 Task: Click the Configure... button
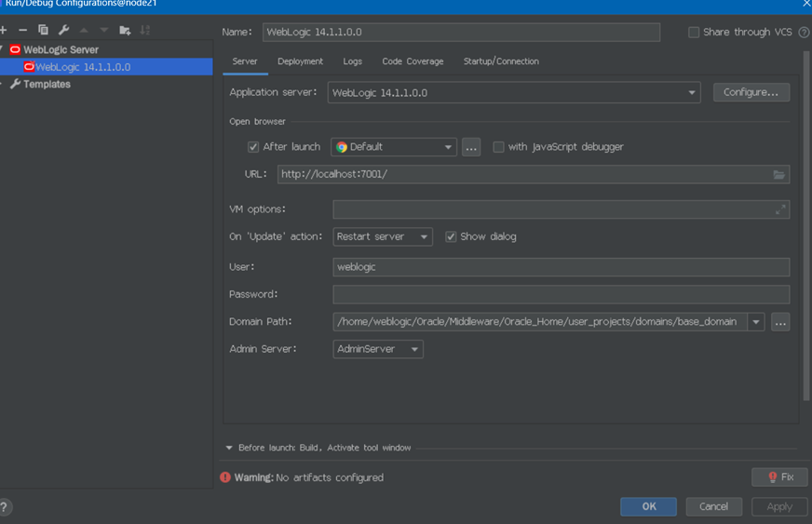click(x=751, y=92)
